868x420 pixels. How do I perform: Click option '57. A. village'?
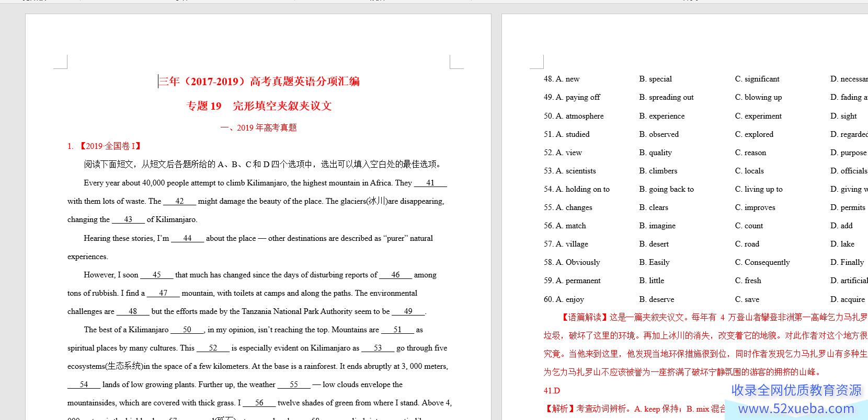tap(566, 244)
